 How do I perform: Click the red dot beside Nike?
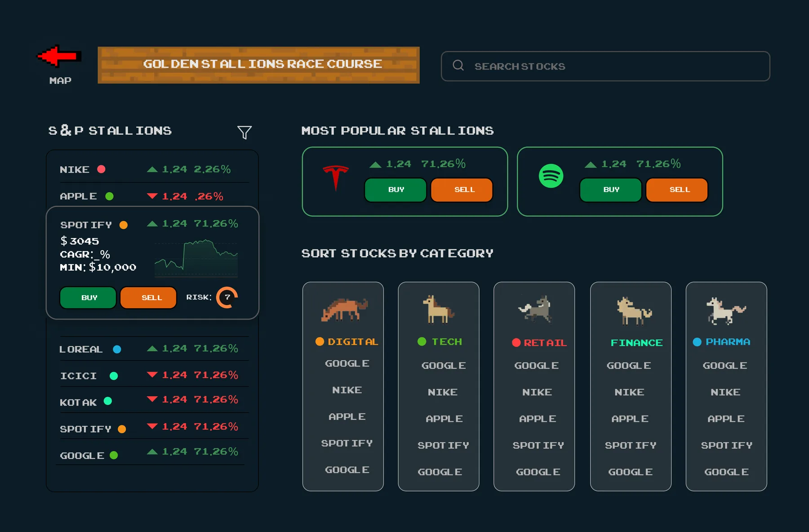pos(101,169)
